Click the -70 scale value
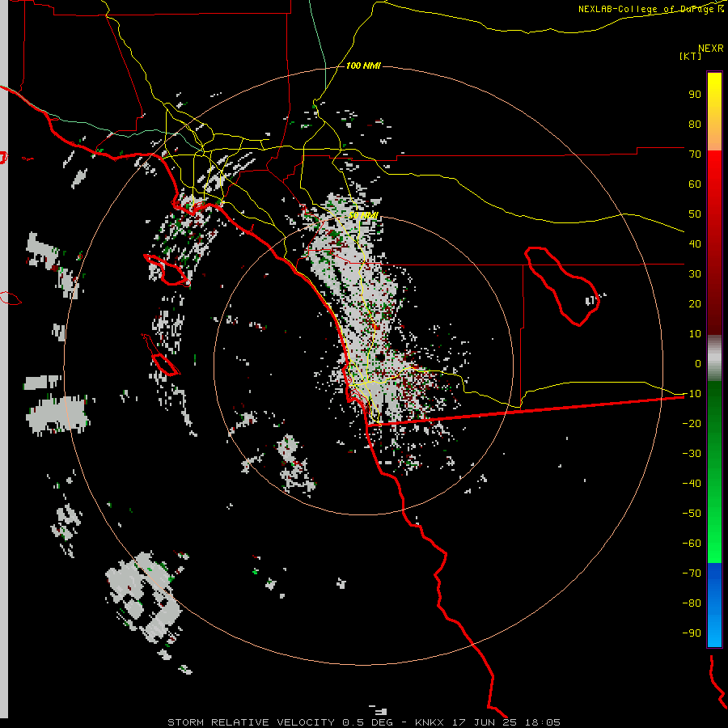The width and height of the screenshot is (728, 728). 692,574
